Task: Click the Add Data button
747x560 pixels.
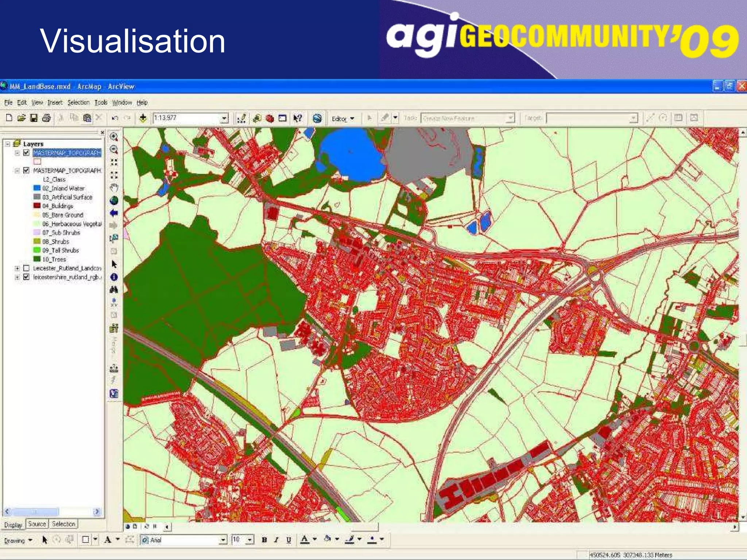Action: (x=143, y=118)
